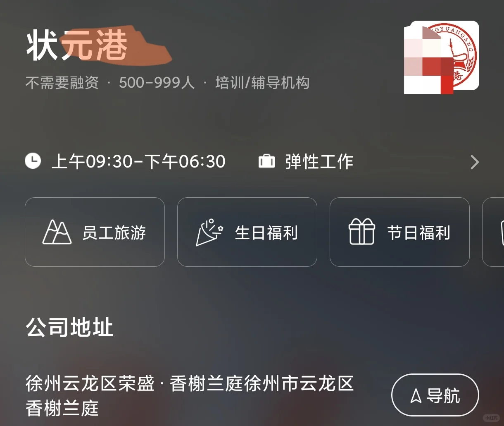Viewport: 504px width, 426px height.
Task: Tap the 培训/辅导机构 industry tag
Action: [x=262, y=83]
